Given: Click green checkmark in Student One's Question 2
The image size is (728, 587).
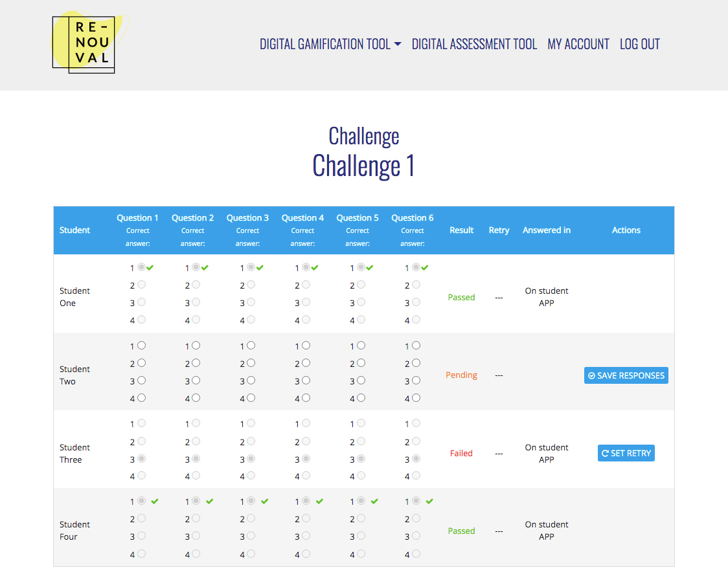Looking at the screenshot, I should (x=205, y=268).
